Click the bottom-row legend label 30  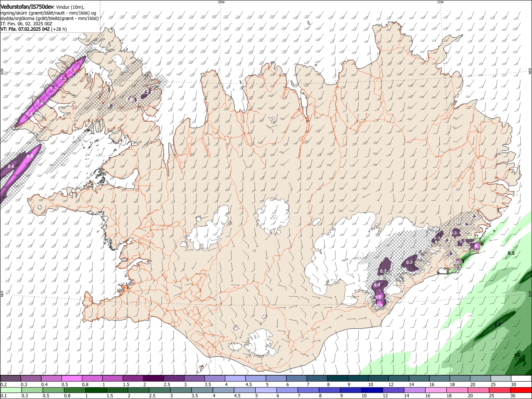tap(513, 396)
